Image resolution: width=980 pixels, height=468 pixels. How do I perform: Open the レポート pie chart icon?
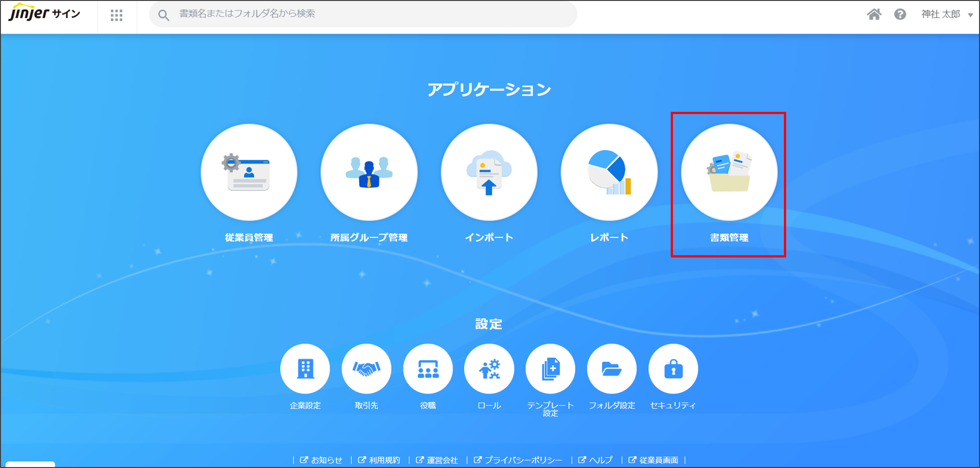click(x=609, y=172)
